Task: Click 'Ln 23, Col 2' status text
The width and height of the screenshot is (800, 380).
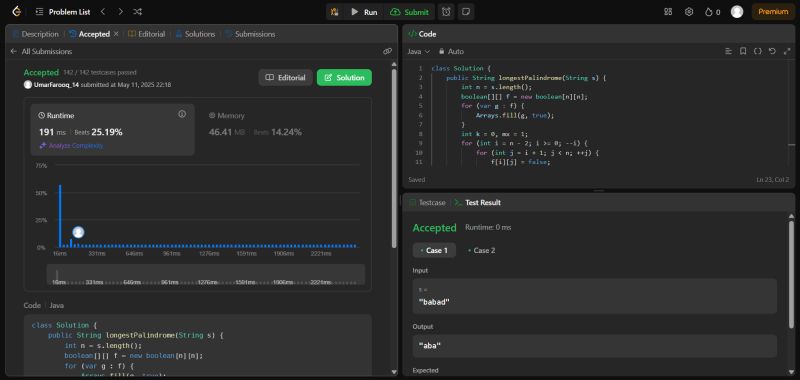Action: click(773, 180)
